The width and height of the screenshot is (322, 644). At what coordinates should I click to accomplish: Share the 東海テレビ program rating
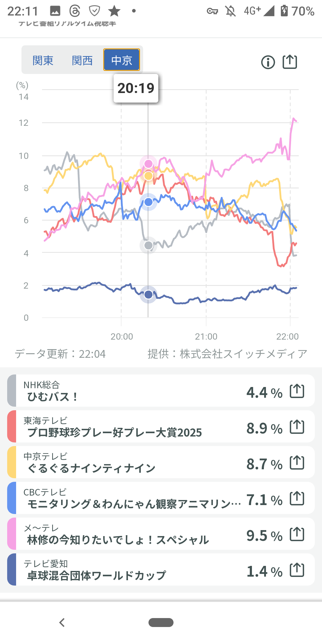(x=297, y=427)
